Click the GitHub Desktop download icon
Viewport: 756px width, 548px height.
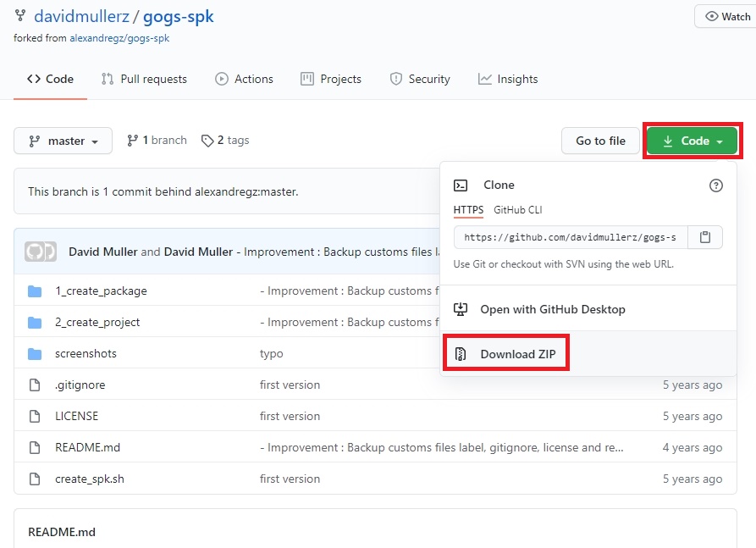click(461, 310)
